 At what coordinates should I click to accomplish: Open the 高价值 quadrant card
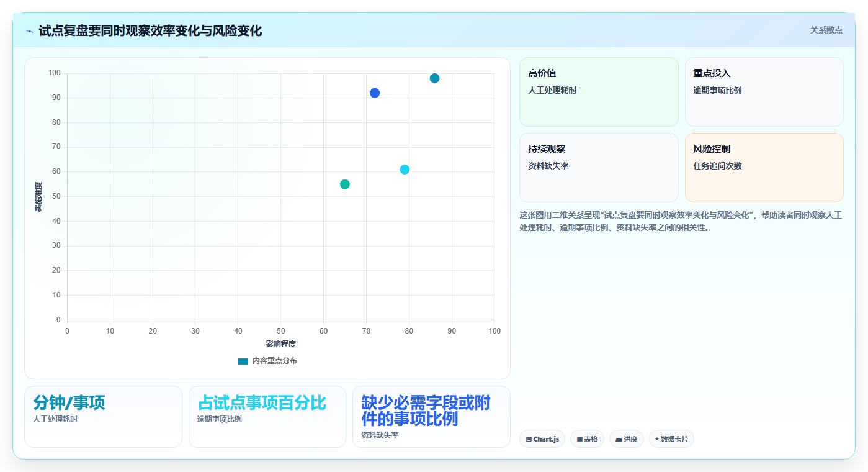point(599,92)
